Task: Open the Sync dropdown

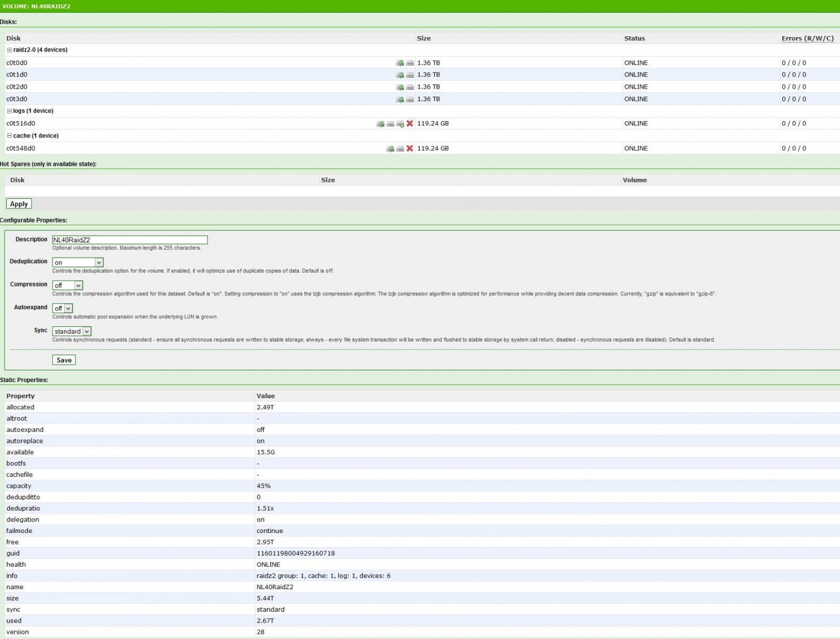Action: pos(72,332)
